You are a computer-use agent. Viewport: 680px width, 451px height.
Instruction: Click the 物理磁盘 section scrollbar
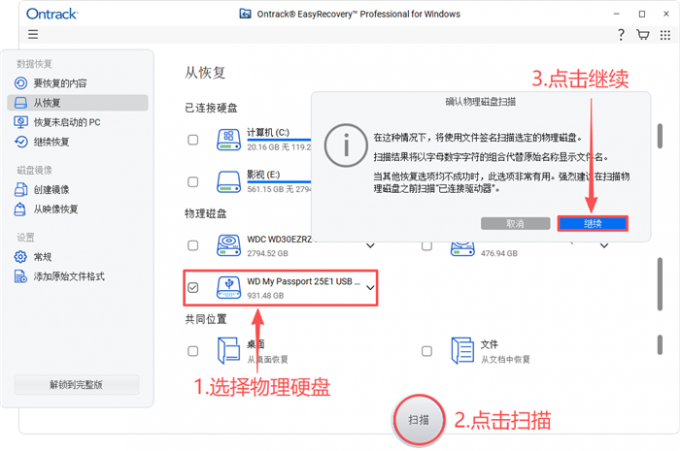pyautogui.click(x=660, y=284)
